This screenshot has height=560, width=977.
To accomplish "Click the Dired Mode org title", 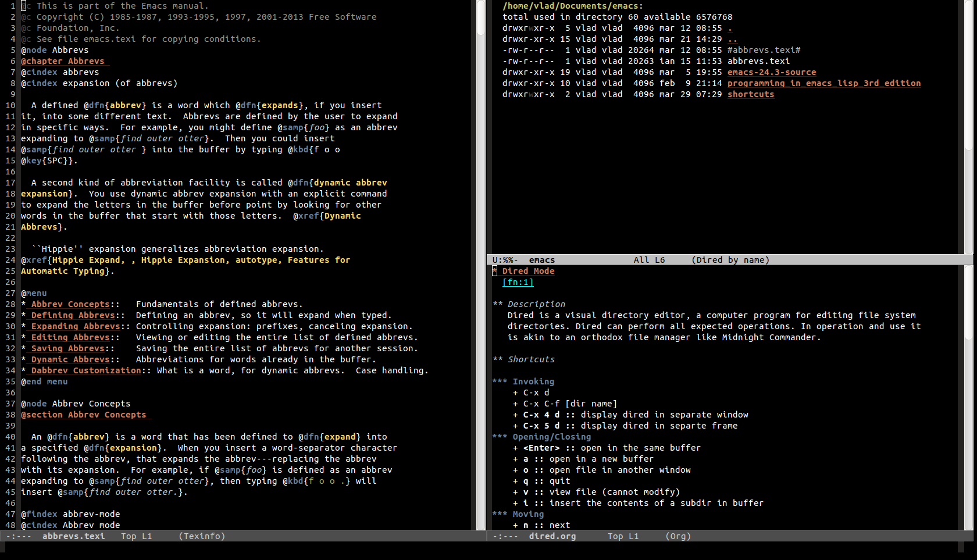I will (x=528, y=271).
